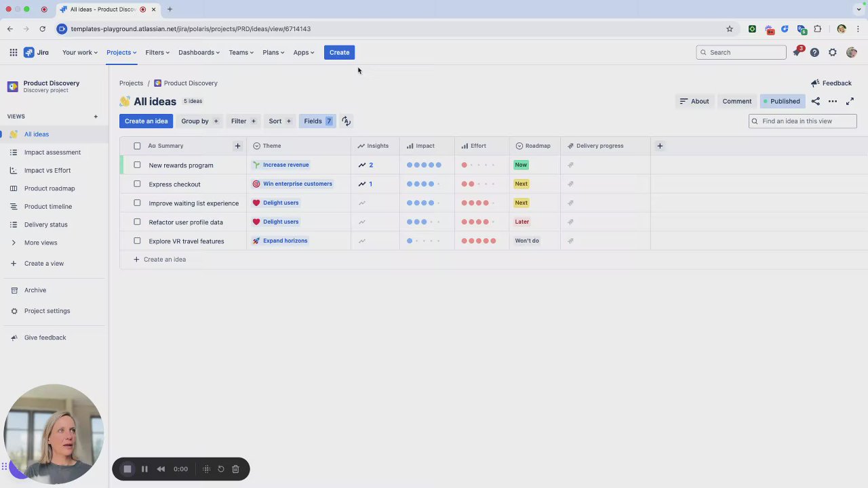This screenshot has height=488, width=868.
Task: Switch to Impact vs Effort view
Action: tap(47, 170)
